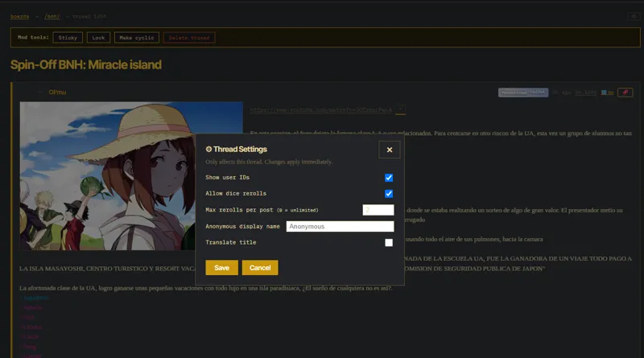Click the Spin-Off BNH: Miracle island title
The height and width of the screenshot is (358, 644).
point(86,65)
